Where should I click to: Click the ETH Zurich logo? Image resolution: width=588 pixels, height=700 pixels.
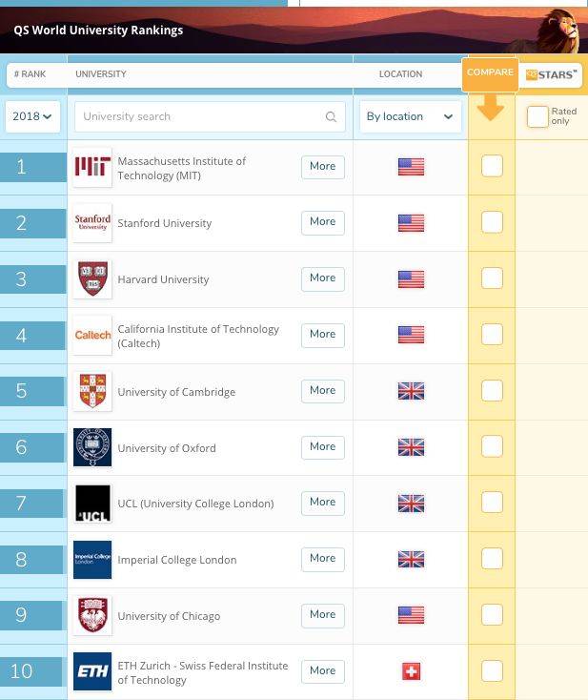(92, 671)
